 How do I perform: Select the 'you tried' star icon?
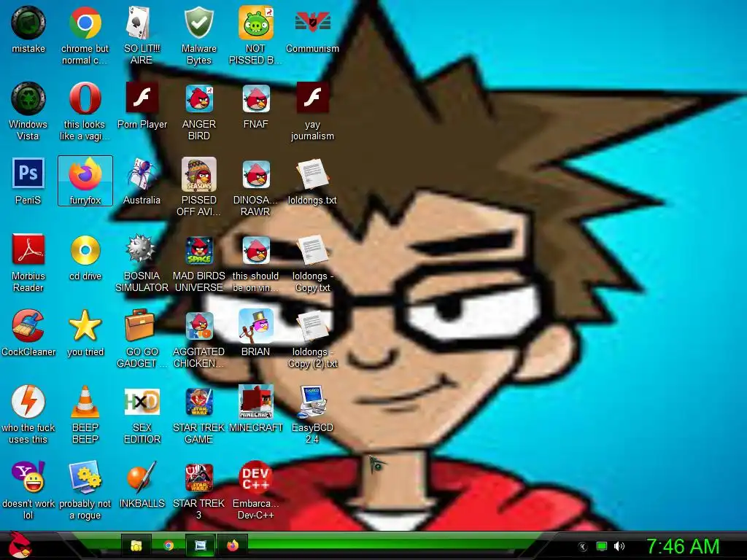point(85,326)
